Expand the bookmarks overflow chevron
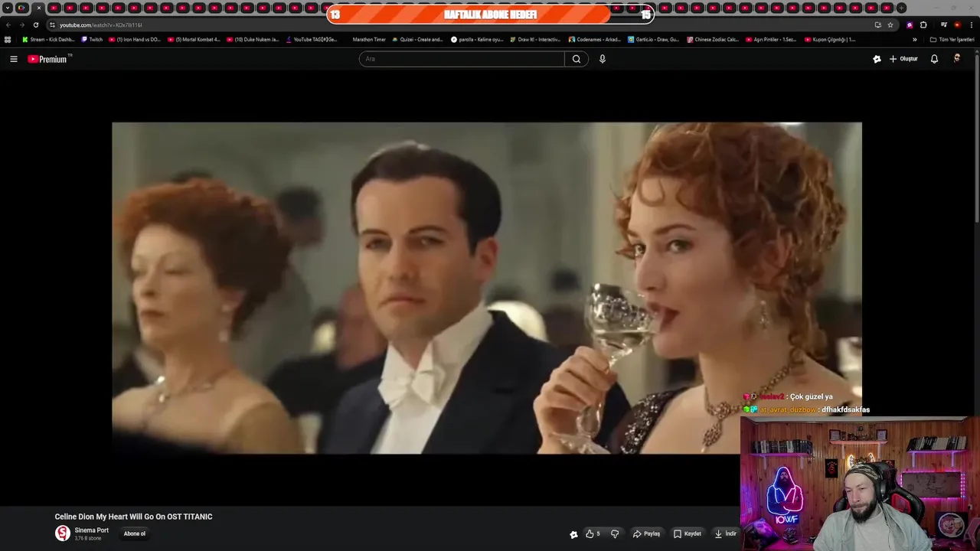The image size is (980, 551). [915, 40]
